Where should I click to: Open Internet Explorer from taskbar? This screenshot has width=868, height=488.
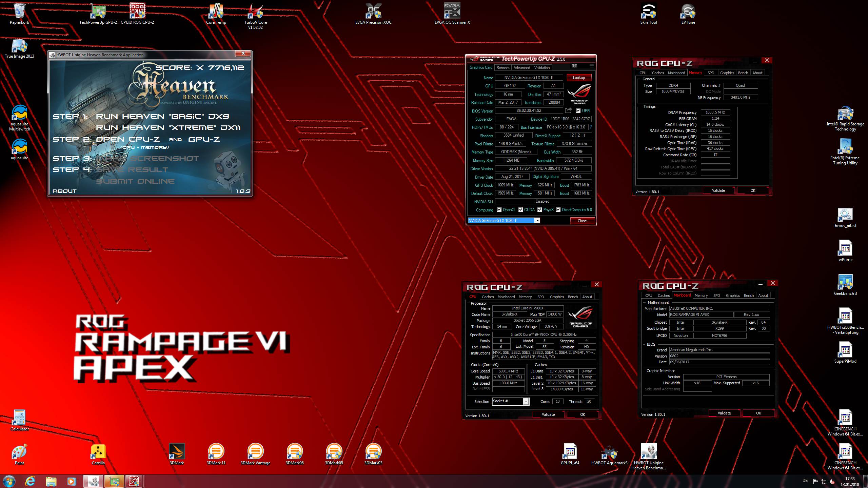coord(30,481)
